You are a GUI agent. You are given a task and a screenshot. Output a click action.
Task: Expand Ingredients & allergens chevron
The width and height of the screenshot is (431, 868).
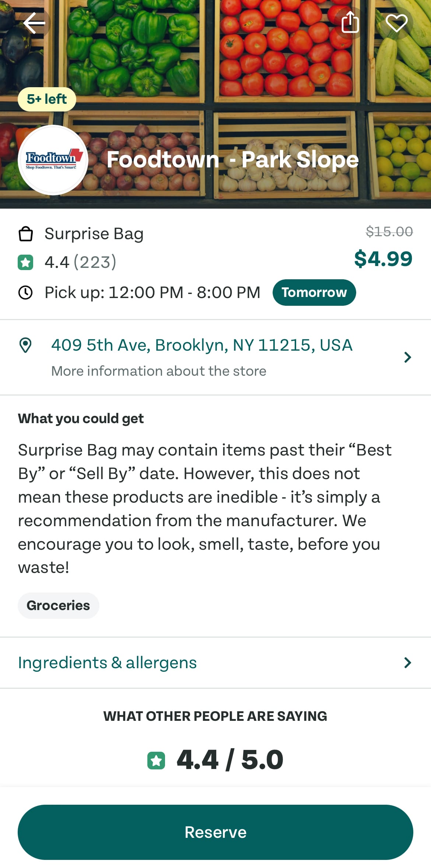[407, 663]
